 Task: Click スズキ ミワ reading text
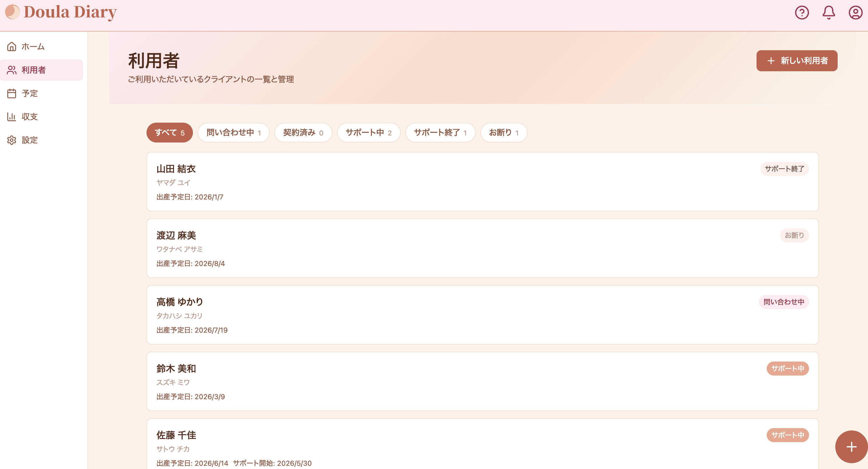(173, 382)
